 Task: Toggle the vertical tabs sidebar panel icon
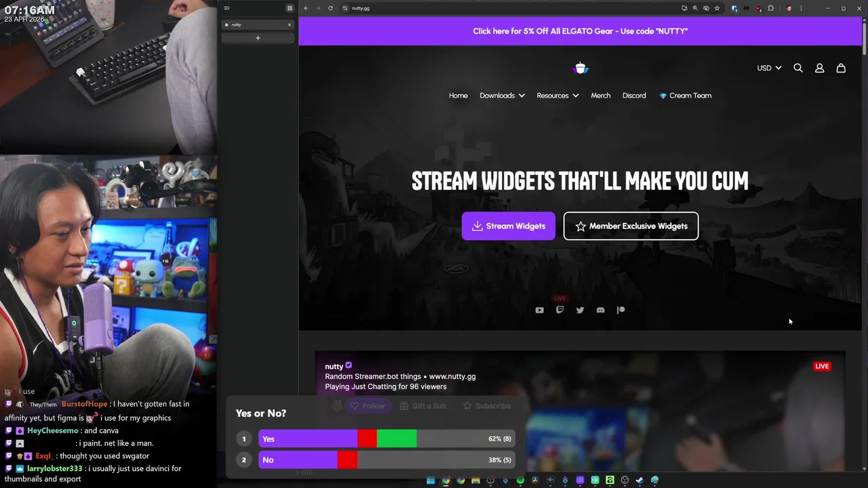pyautogui.click(x=226, y=8)
